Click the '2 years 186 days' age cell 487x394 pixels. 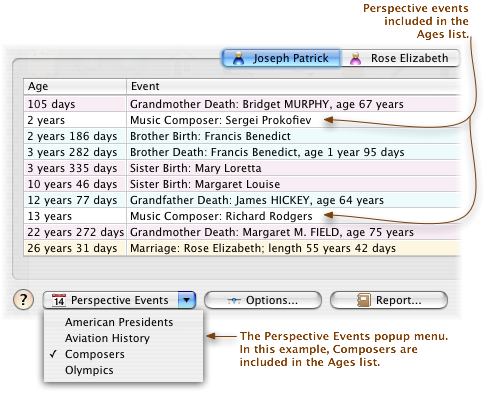pyautogui.click(x=75, y=136)
